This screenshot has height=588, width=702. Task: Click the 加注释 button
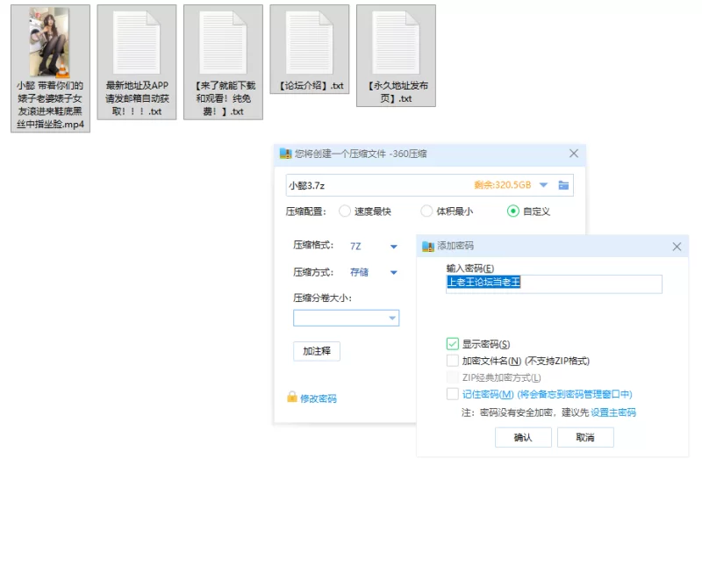317,351
